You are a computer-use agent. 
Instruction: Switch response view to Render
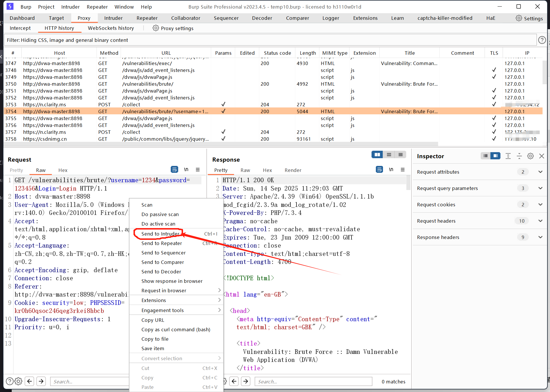[293, 170]
